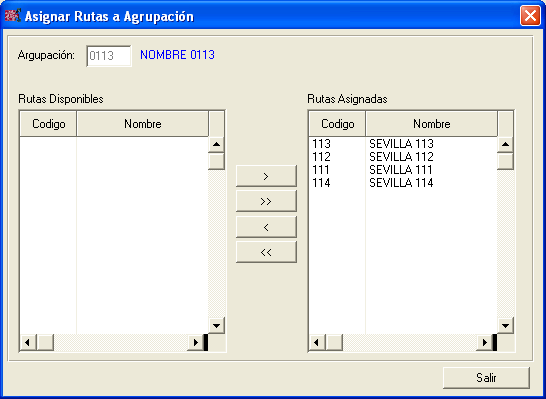Image resolution: width=546 pixels, height=399 pixels.
Task: Click horizontal scroll thumb in Rutas Asignadas
Action: click(334, 343)
